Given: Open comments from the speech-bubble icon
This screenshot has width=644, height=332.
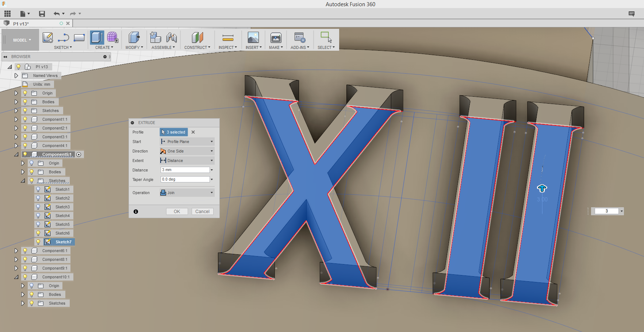Looking at the screenshot, I should (632, 14).
